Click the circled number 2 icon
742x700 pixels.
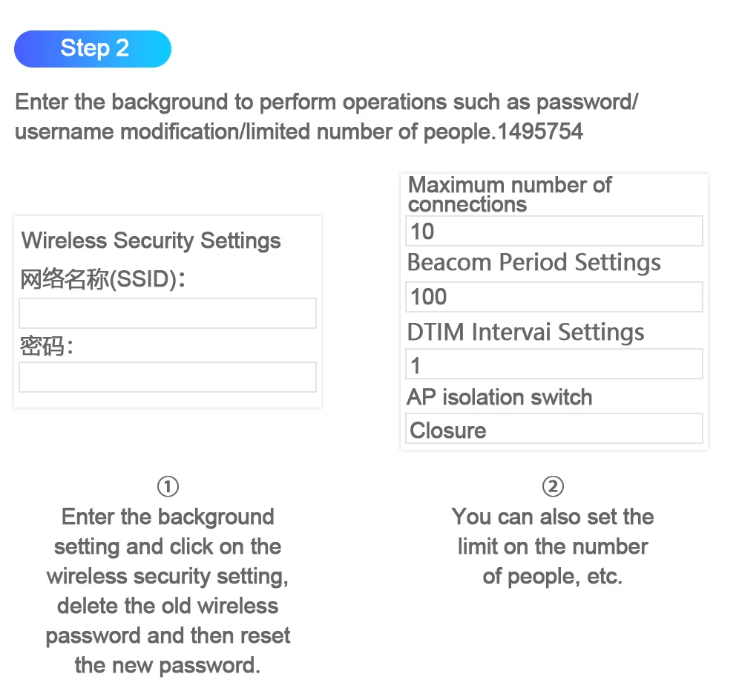tap(554, 486)
